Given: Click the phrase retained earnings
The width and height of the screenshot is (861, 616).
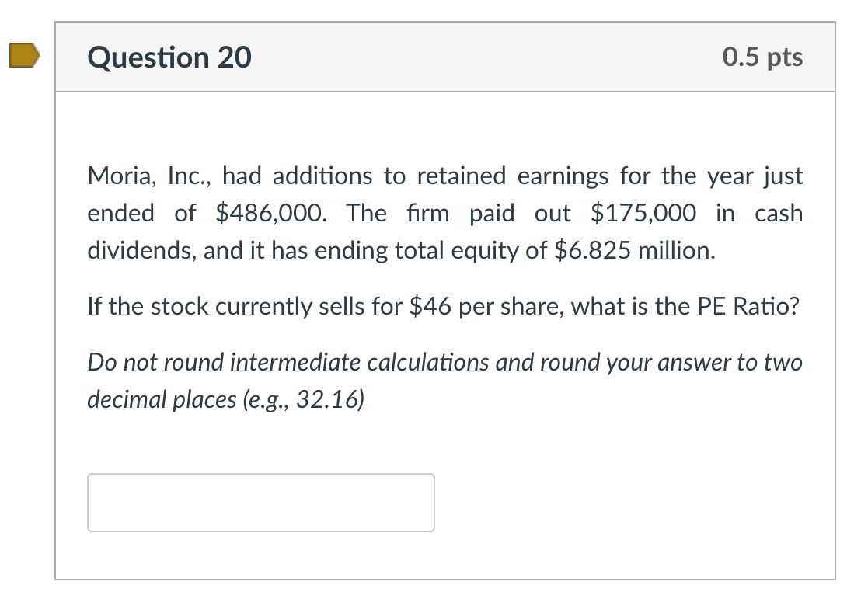Looking at the screenshot, I should pos(513,176).
